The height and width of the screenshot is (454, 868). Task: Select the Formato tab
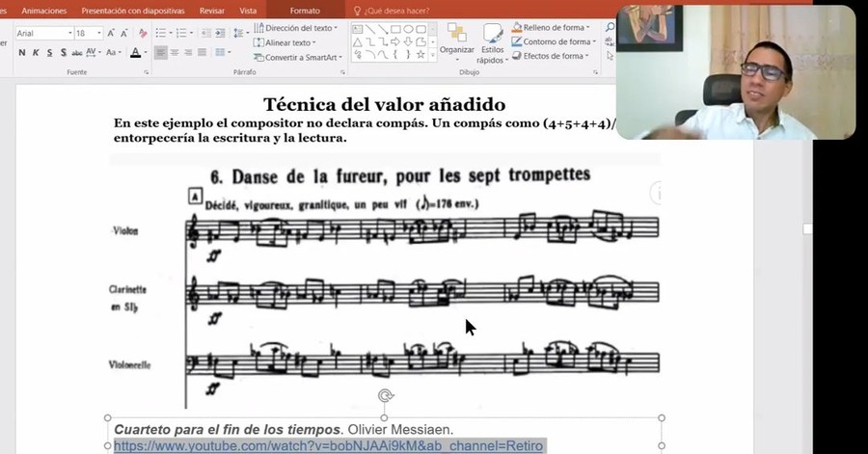(x=305, y=11)
